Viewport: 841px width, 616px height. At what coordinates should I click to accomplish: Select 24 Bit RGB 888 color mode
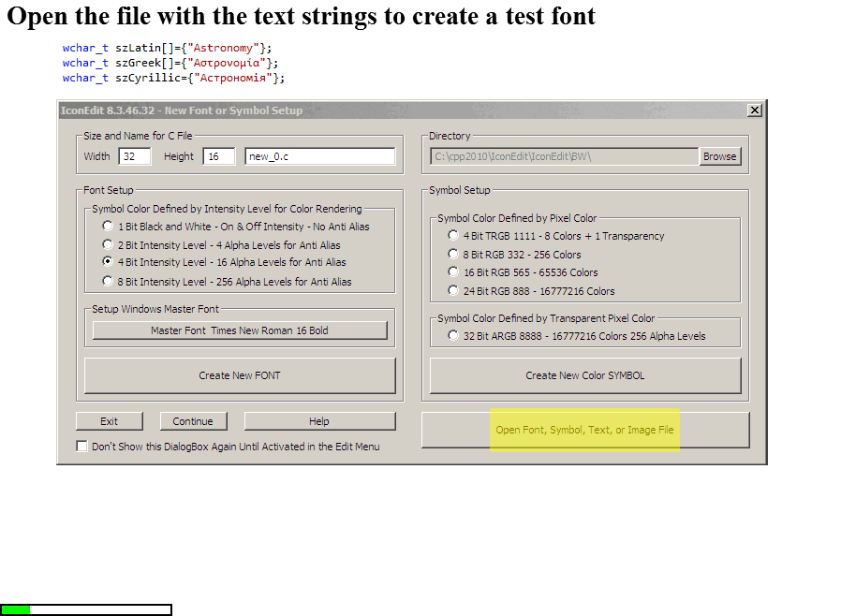453,288
